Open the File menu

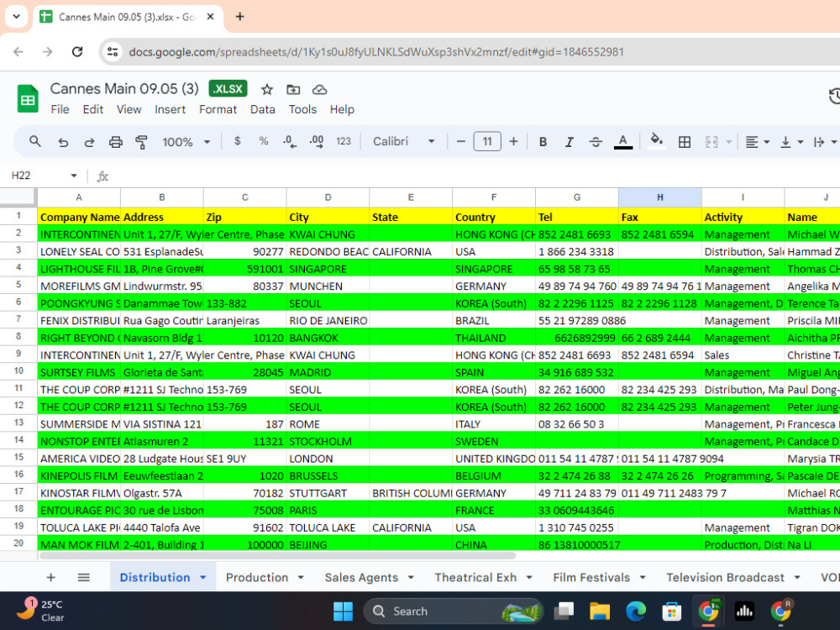[60, 109]
